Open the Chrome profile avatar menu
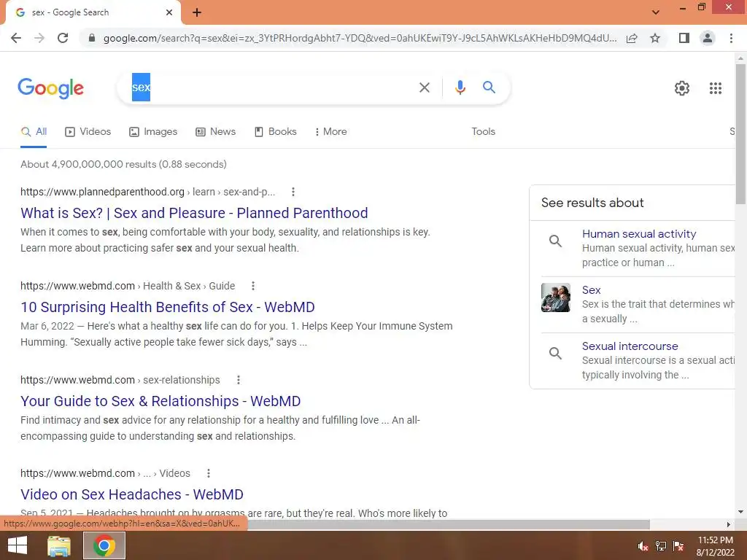This screenshot has width=747, height=560. tap(708, 38)
